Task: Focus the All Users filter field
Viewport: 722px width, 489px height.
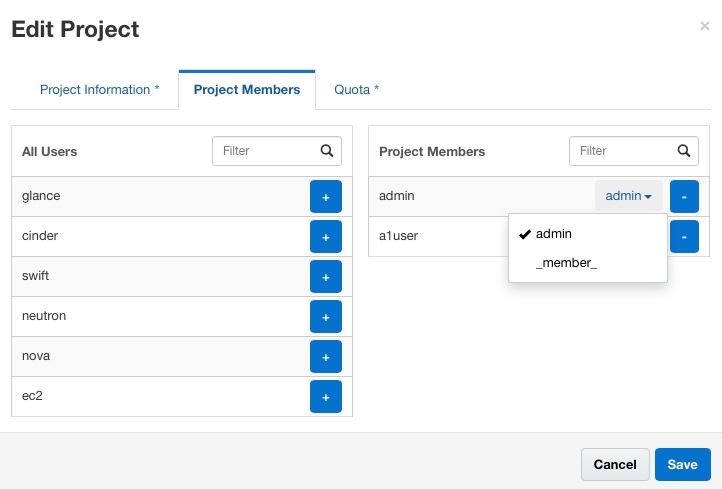Action: click(265, 151)
